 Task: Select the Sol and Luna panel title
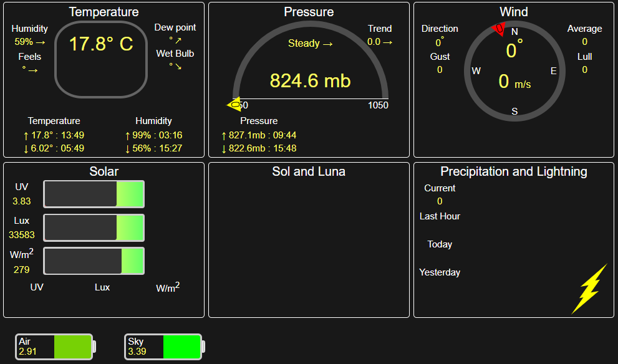coord(309,171)
